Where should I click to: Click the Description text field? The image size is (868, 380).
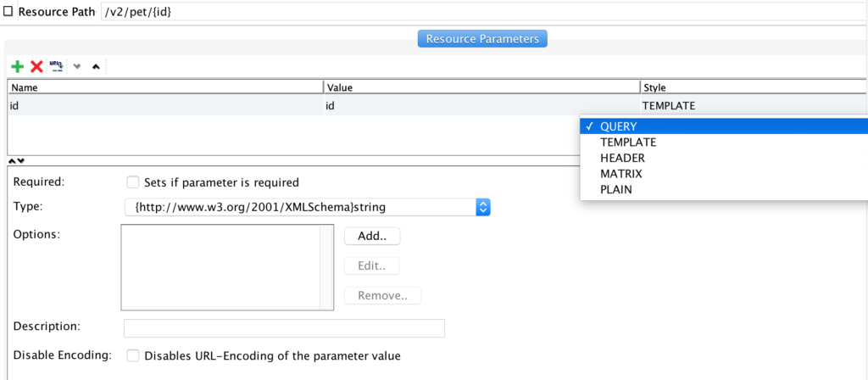click(284, 328)
